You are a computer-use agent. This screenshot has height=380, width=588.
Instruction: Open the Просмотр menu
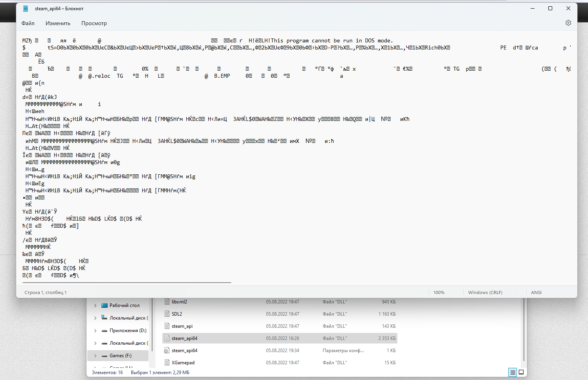pos(94,23)
